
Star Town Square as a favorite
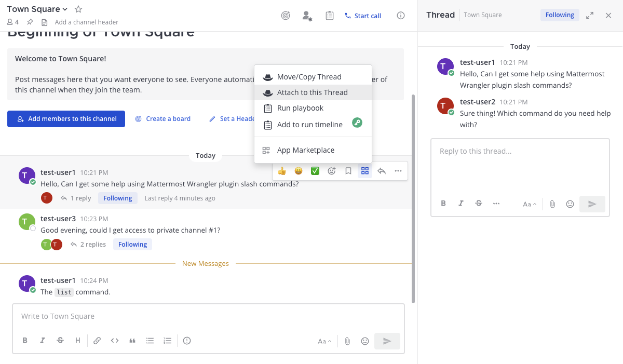[78, 9]
